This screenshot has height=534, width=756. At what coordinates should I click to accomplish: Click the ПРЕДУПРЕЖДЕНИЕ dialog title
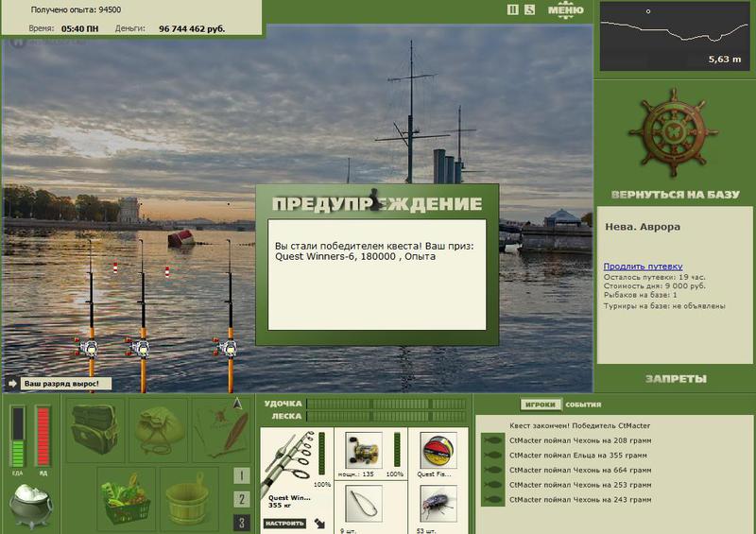click(377, 203)
